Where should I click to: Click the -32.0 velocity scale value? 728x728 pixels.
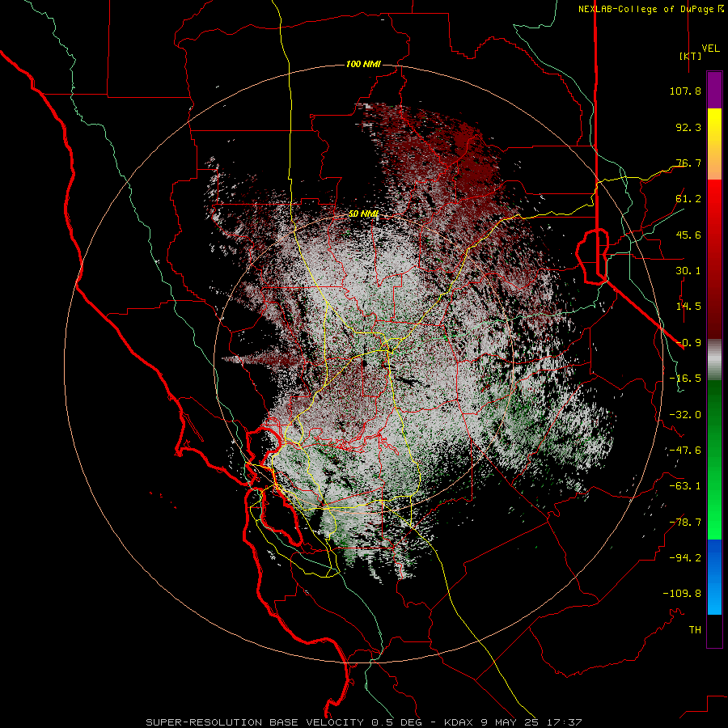pyautogui.click(x=685, y=415)
